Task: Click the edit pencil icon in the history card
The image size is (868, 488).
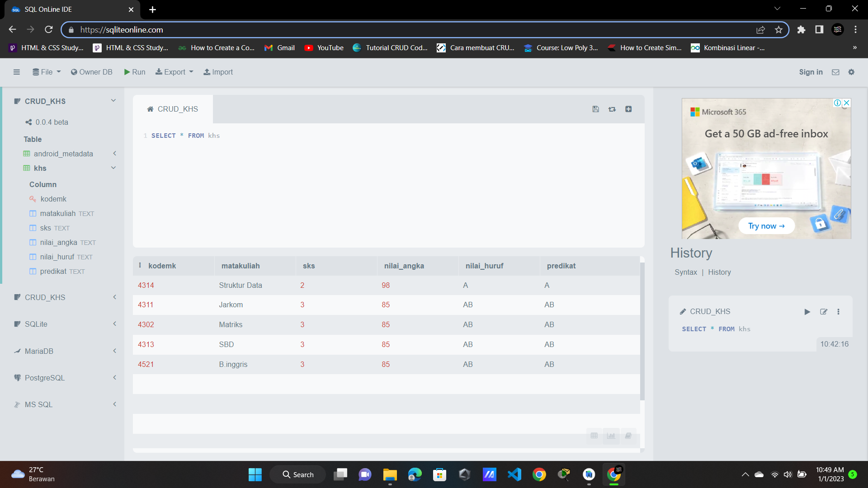Action: [x=824, y=312]
